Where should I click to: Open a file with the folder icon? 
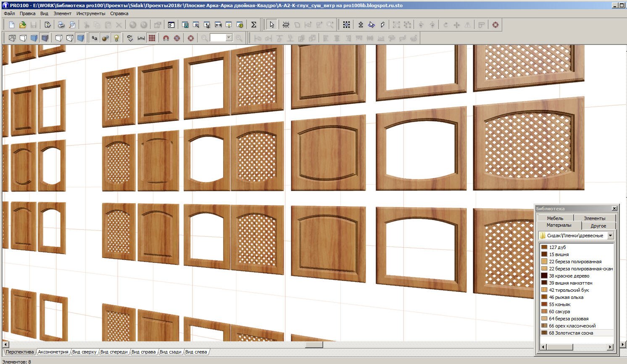click(x=22, y=25)
